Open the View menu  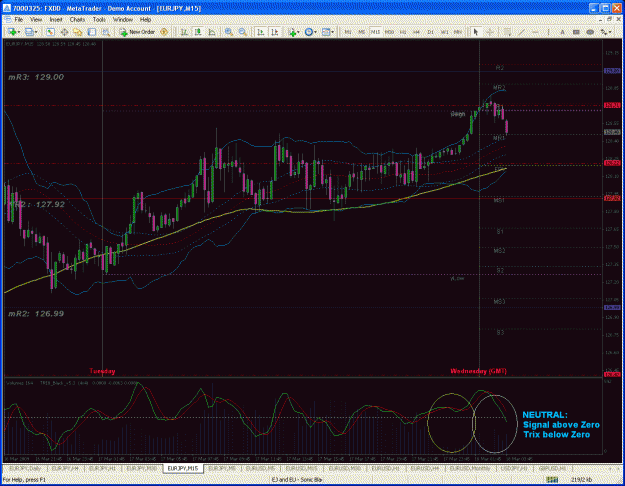36,20
